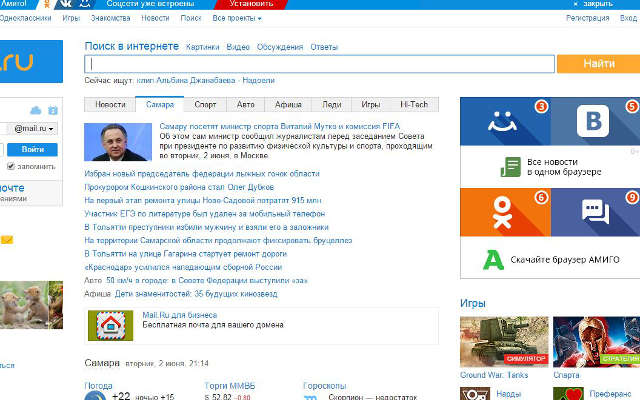Viewport: 640px width, 400px height.
Task: Open the minister news photo
Action: pos(118,142)
